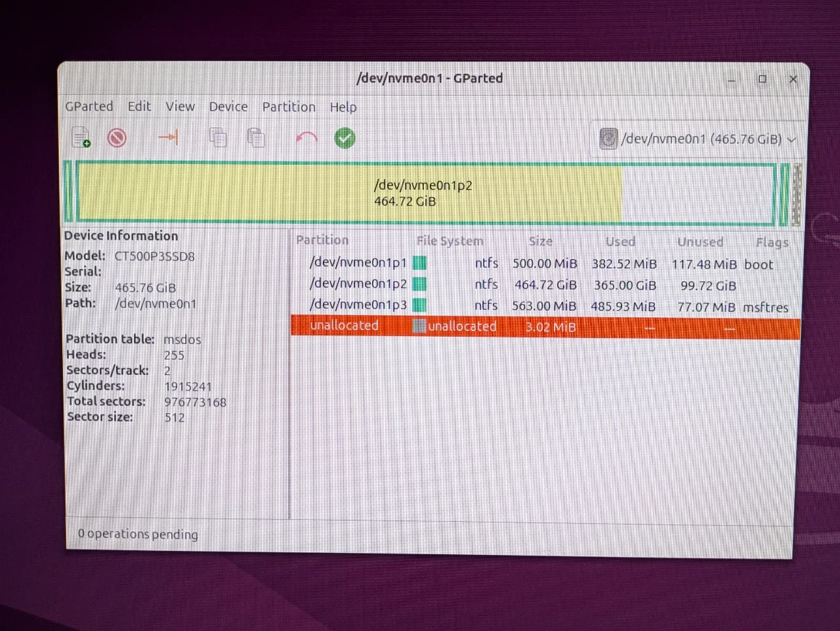The width and height of the screenshot is (840, 631).
Task: Click the 99.72 GiB unused value
Action: pos(708,286)
